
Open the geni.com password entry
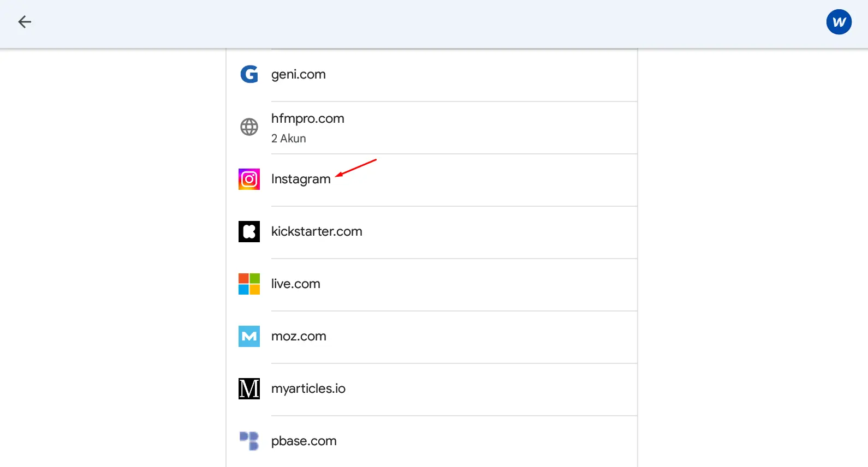[432, 75]
